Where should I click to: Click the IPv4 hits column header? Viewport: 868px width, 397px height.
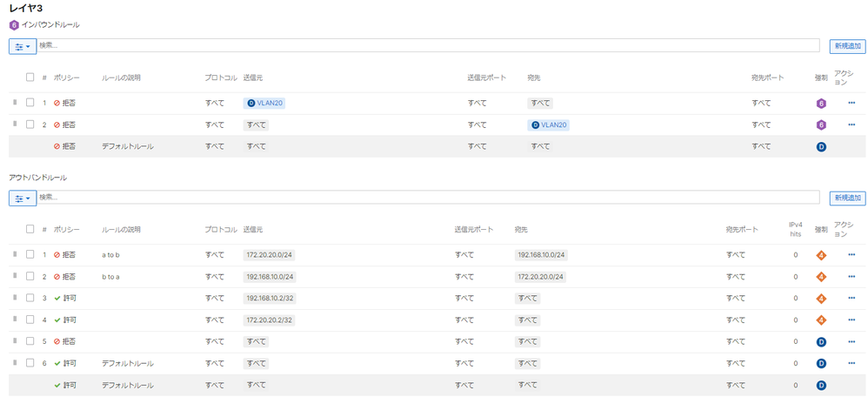pos(795,229)
